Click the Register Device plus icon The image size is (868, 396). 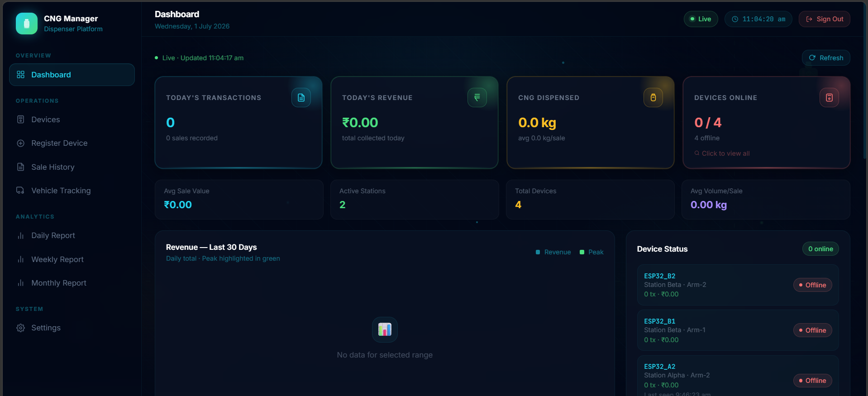[x=21, y=143]
